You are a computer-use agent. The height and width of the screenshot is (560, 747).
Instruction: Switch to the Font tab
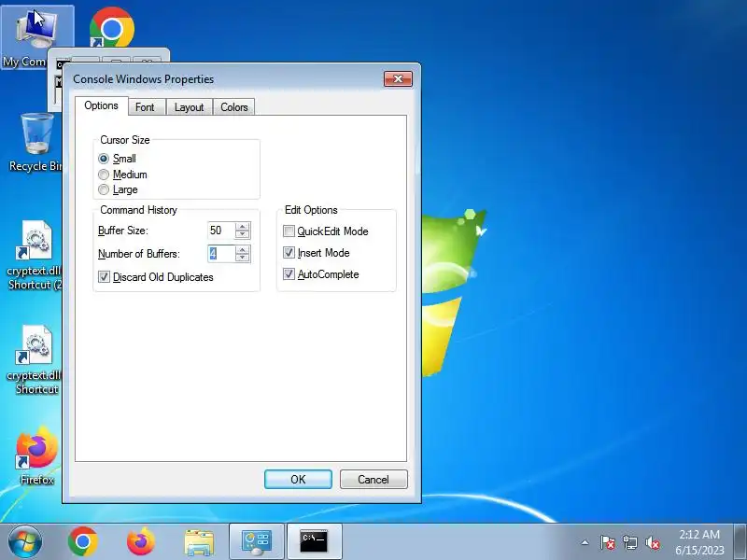point(145,107)
